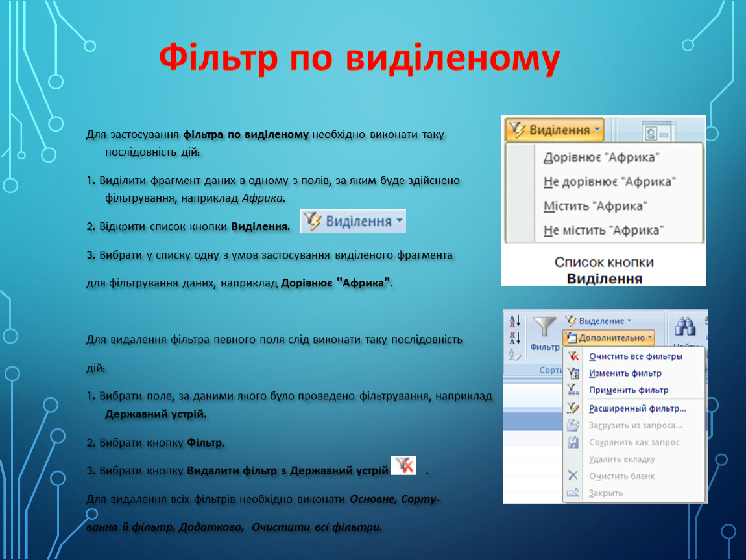
Task: Click the clear sorting eraser icon
Action: point(515,354)
